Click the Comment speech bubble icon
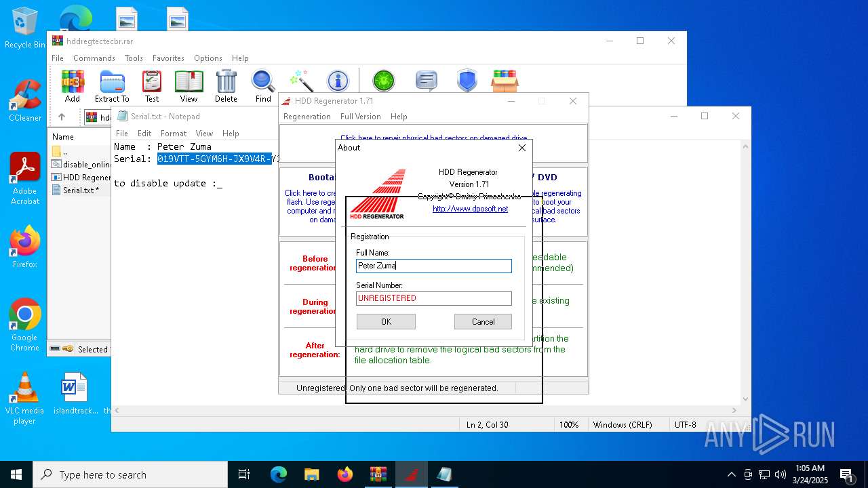 pyautogui.click(x=426, y=81)
